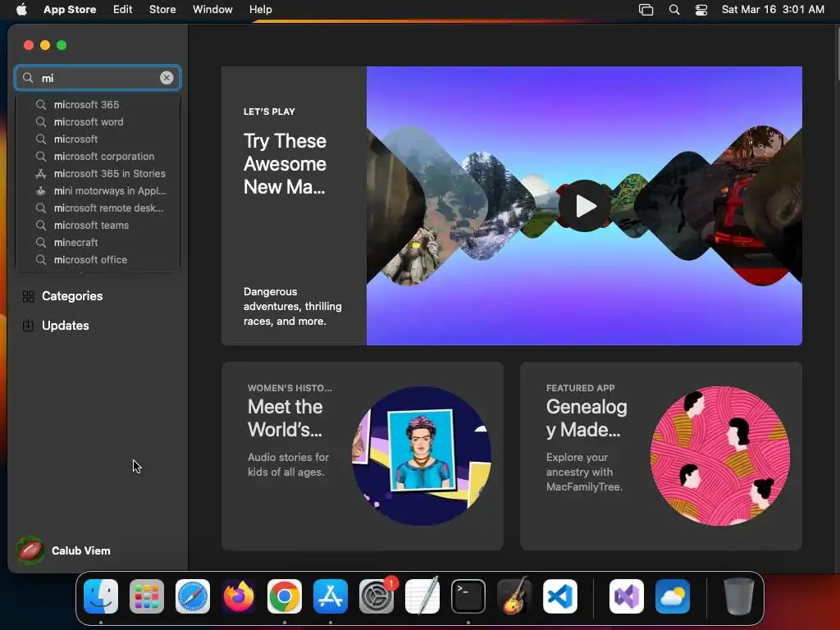Clear the search field with the x button

(x=167, y=78)
